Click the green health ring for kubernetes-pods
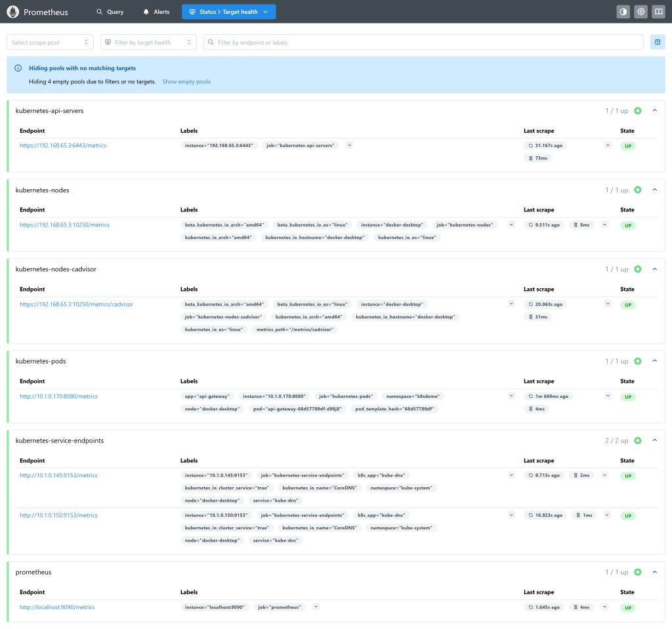Image resolution: width=672 pixels, height=629 pixels. point(638,361)
